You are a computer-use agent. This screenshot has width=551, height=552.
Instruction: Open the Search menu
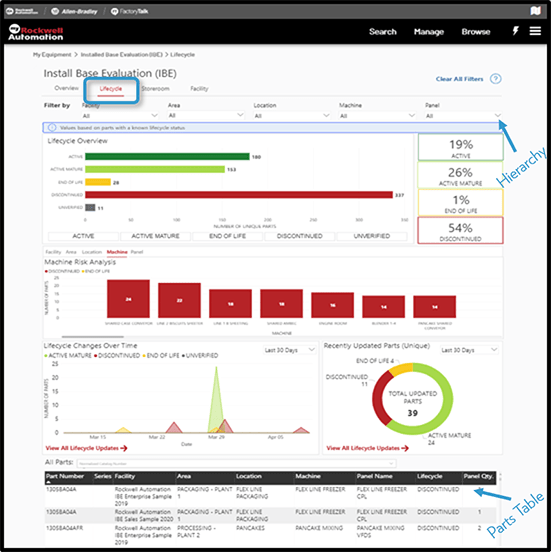(383, 32)
